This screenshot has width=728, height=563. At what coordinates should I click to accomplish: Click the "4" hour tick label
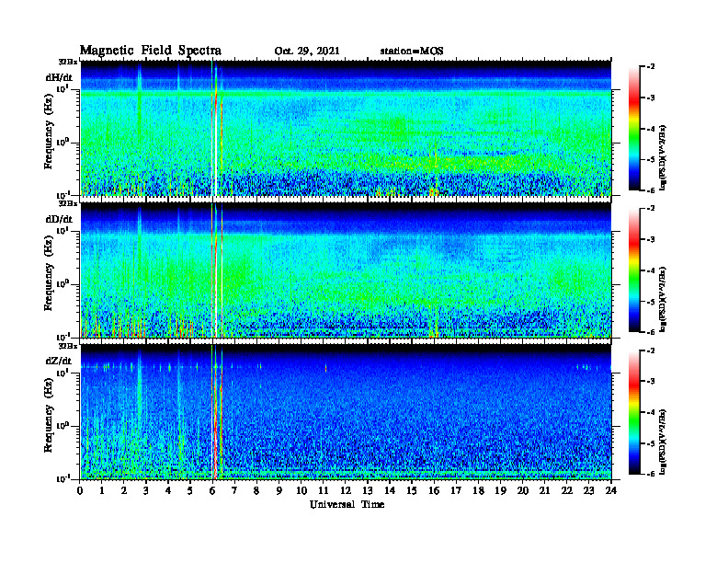168,491
